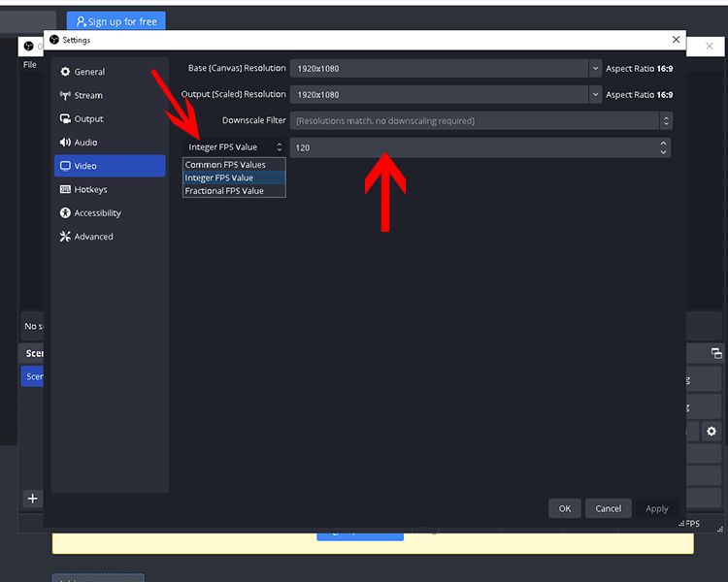Click Output Resolution field showing 1920x1080

[439, 95]
